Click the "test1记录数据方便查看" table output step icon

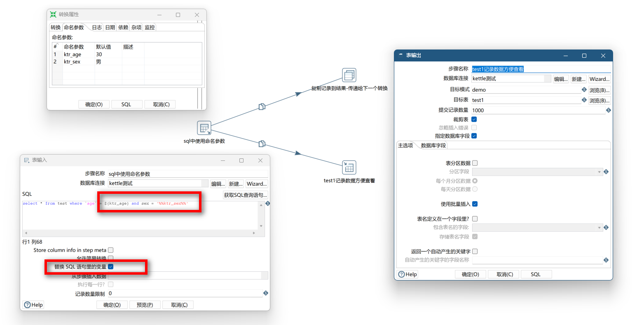pos(349,167)
